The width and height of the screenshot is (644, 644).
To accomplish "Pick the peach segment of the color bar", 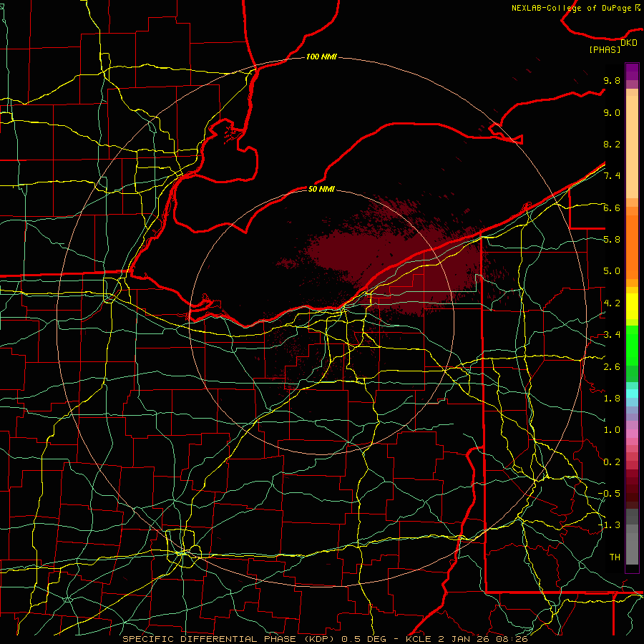I will point(632,148).
